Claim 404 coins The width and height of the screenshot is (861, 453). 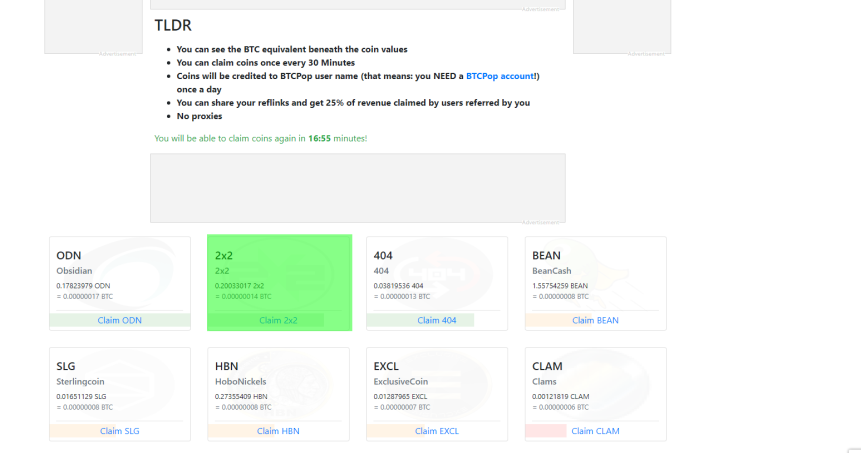[x=437, y=320]
